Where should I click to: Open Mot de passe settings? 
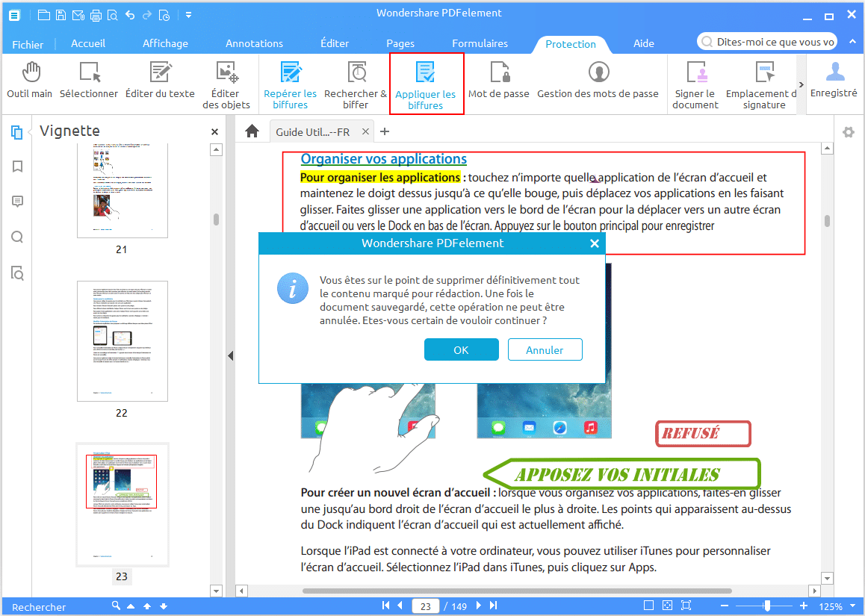(499, 80)
